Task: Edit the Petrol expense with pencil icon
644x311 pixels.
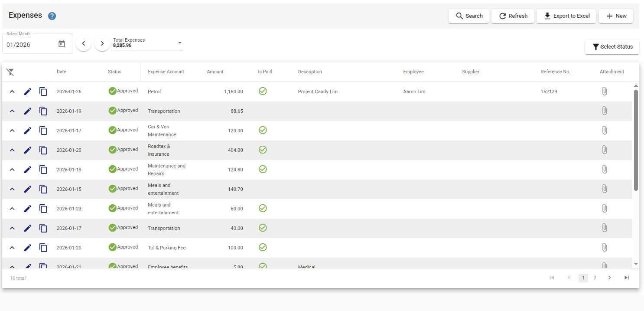Action: (28, 92)
